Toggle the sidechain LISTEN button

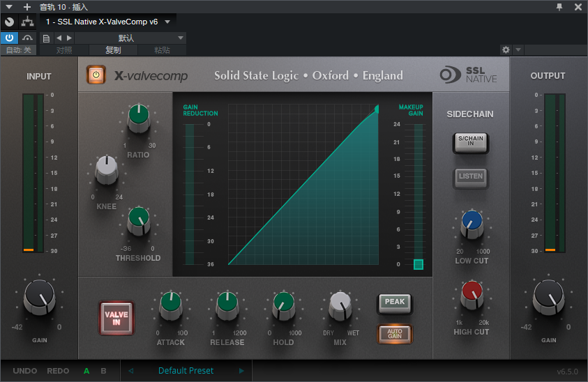click(471, 177)
